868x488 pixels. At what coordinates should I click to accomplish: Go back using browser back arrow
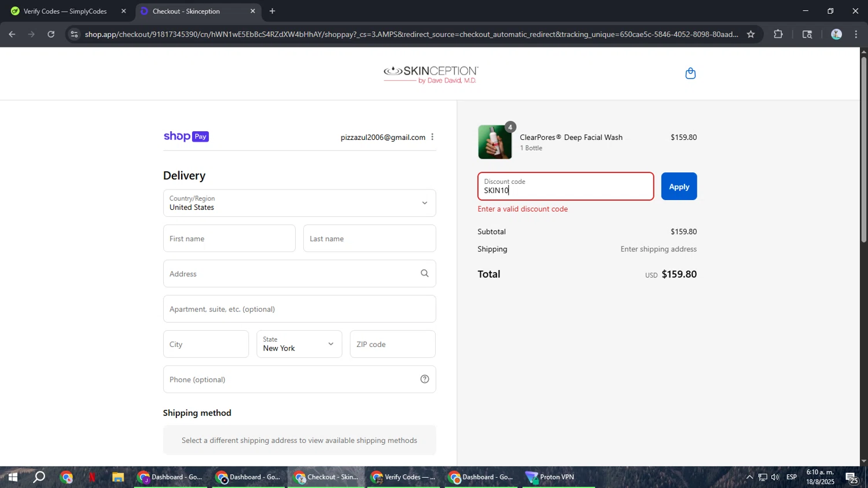pos(12,34)
